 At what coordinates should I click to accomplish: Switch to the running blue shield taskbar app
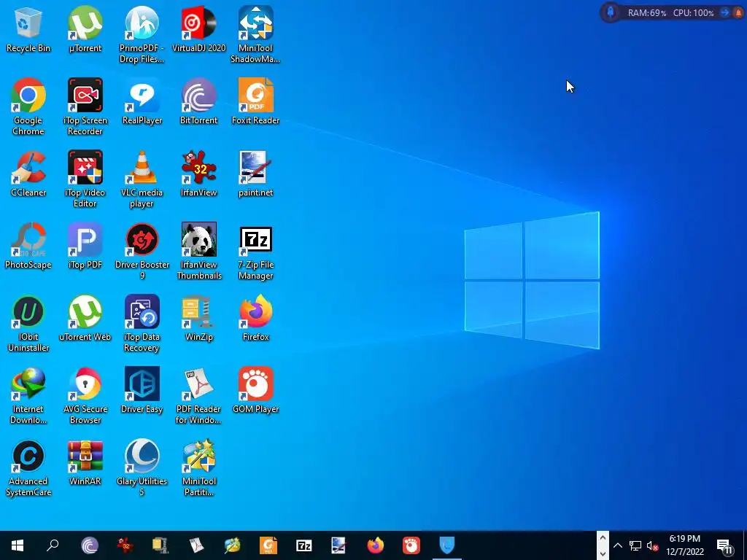(447, 545)
